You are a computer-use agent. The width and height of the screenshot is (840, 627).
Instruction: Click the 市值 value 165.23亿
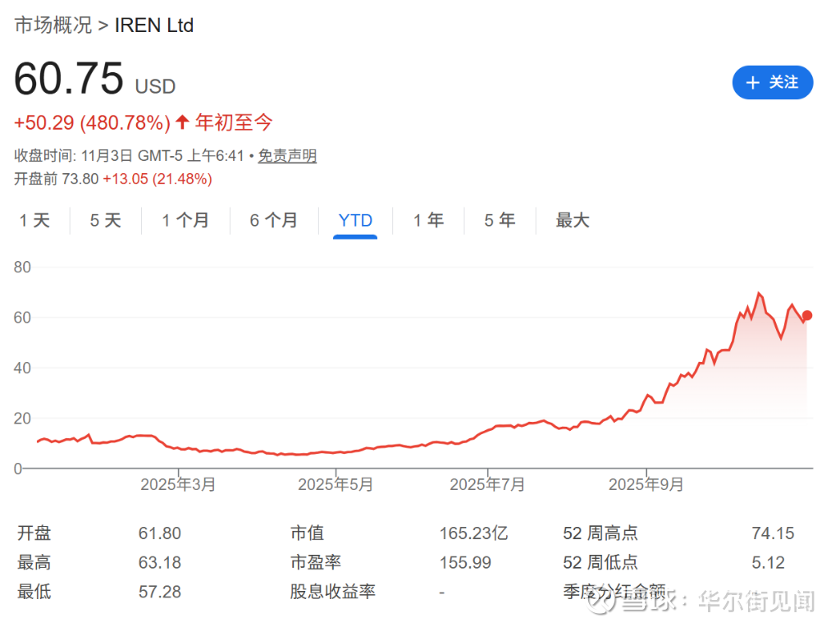point(473,533)
